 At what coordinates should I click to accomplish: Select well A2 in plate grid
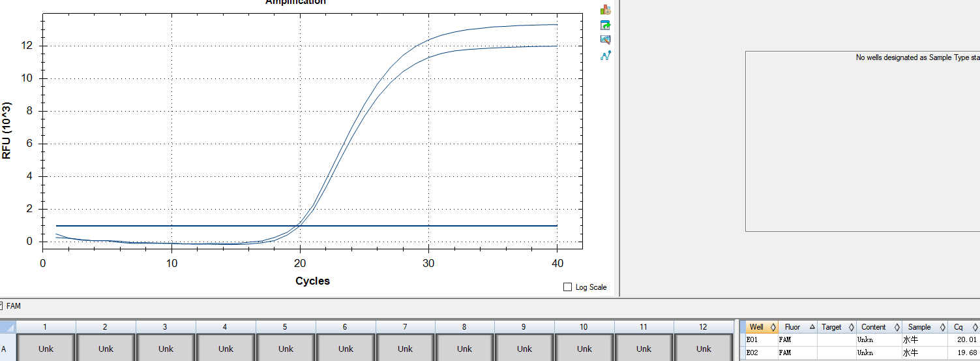tap(106, 347)
